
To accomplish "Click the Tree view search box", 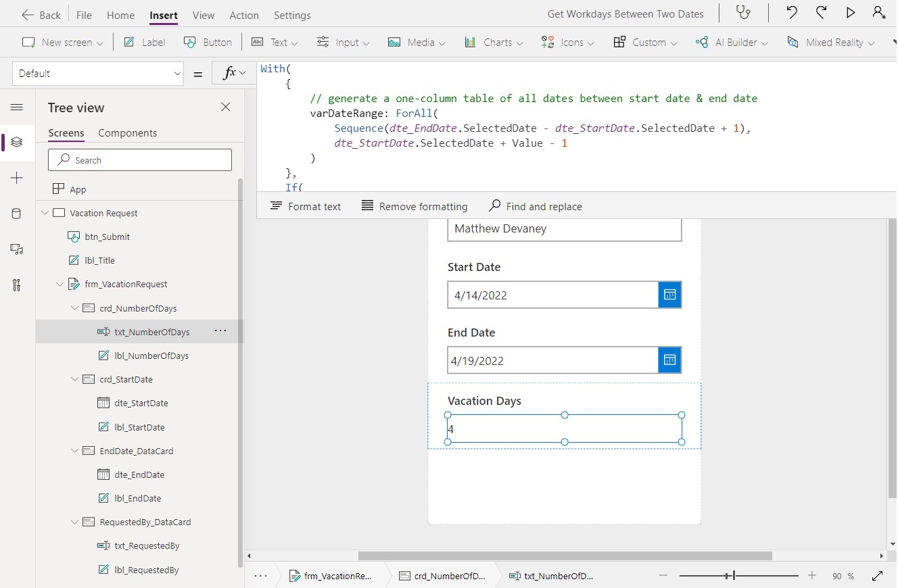I will pyautogui.click(x=140, y=160).
